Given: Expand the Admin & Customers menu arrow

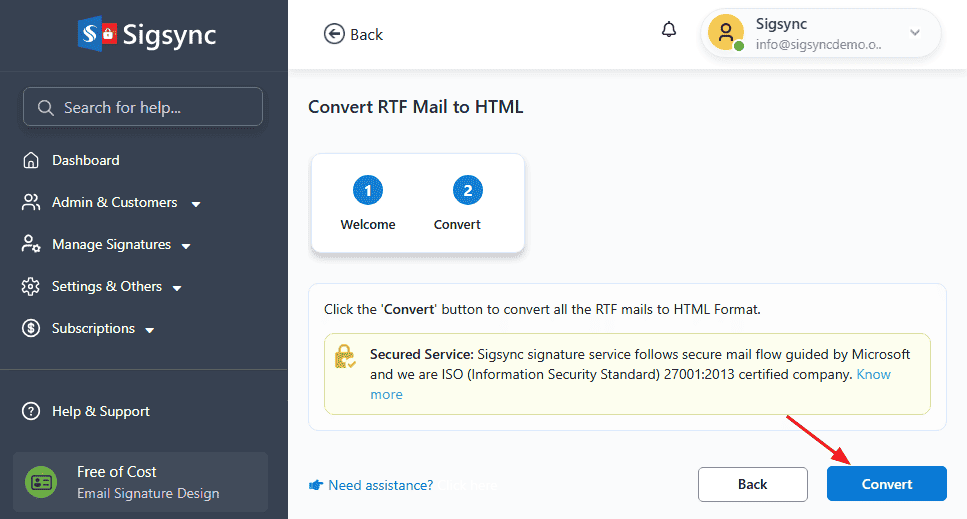Looking at the screenshot, I should (196, 204).
